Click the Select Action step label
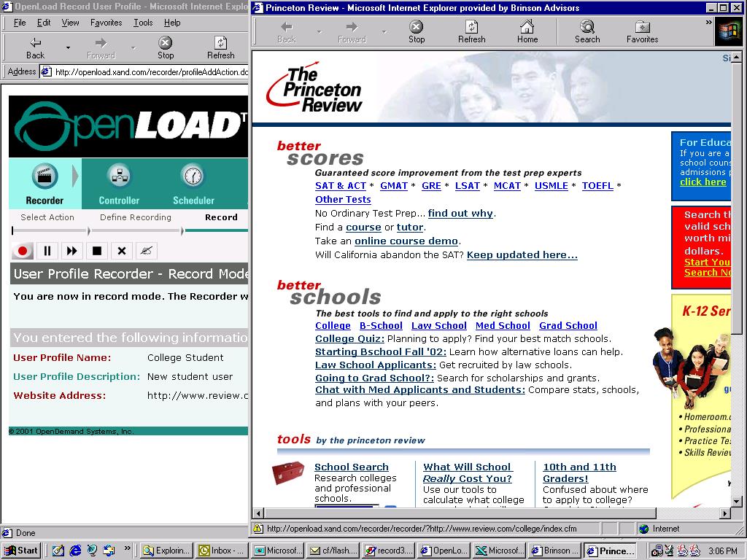The width and height of the screenshot is (747, 560). click(x=47, y=217)
